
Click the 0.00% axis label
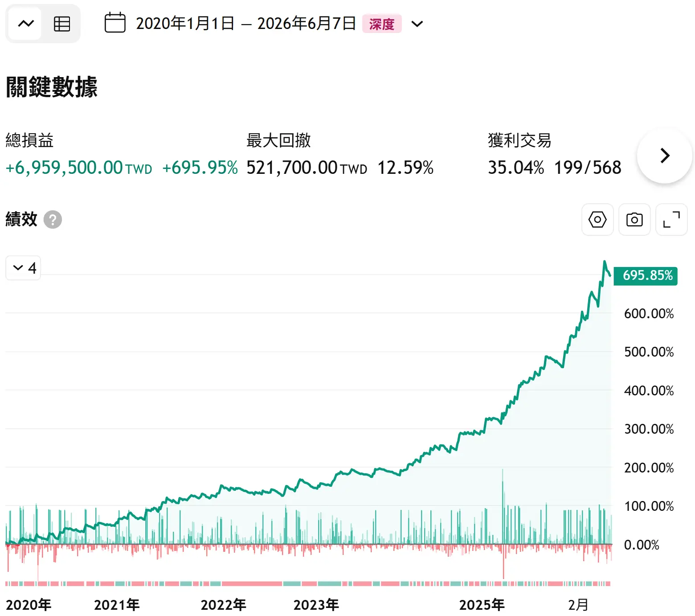click(642, 545)
